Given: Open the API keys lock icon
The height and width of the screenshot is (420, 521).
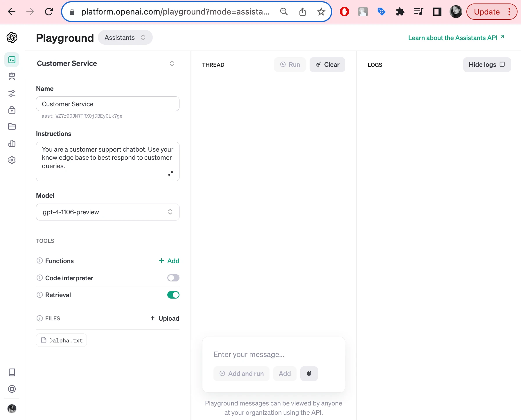Looking at the screenshot, I should [x=12, y=110].
